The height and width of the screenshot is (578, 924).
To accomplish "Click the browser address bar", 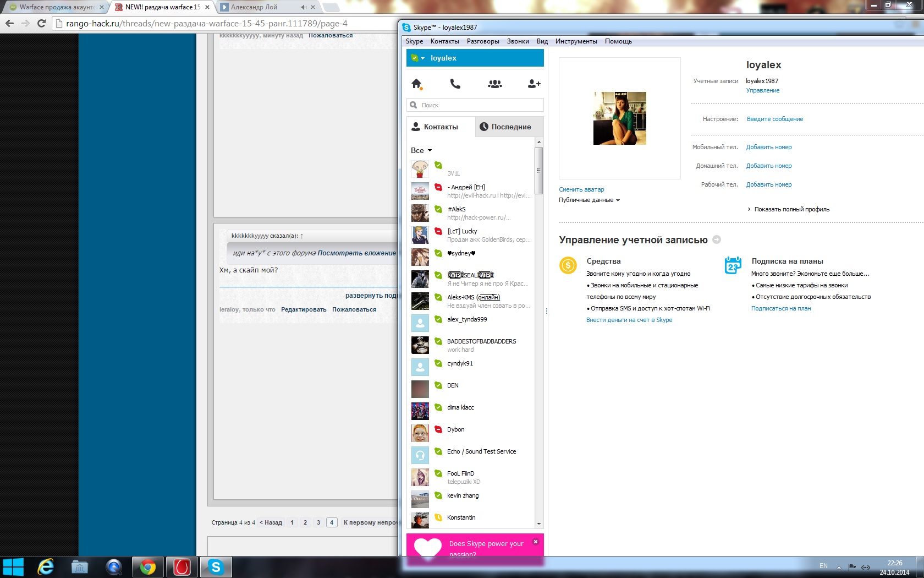I will pos(226,23).
